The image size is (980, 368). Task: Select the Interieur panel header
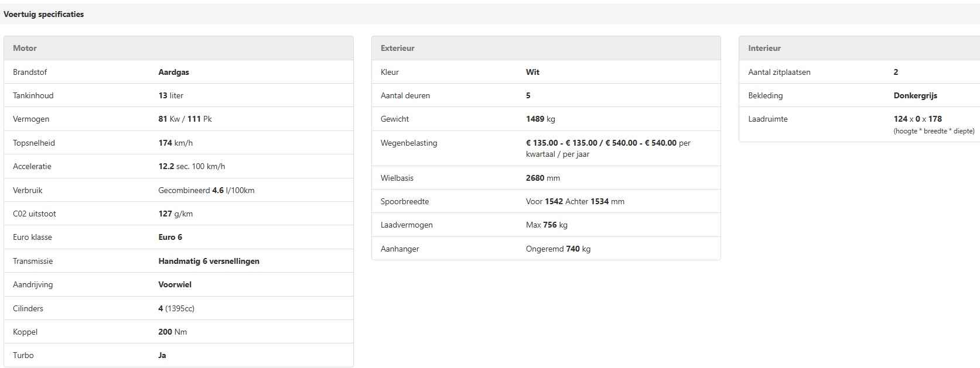pos(859,48)
